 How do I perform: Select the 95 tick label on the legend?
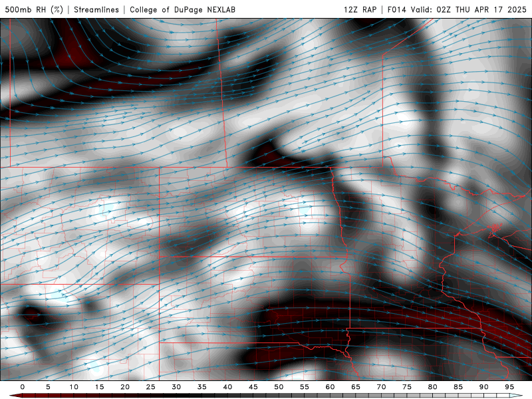(x=509, y=387)
